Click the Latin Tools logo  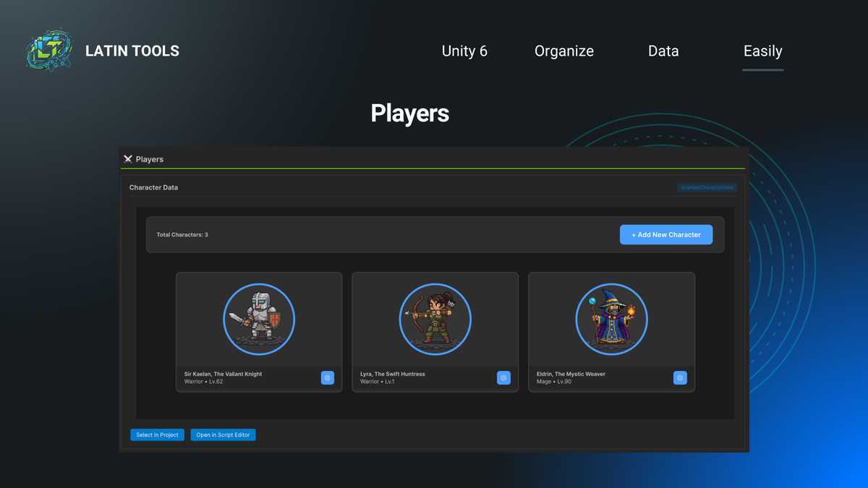(48, 49)
